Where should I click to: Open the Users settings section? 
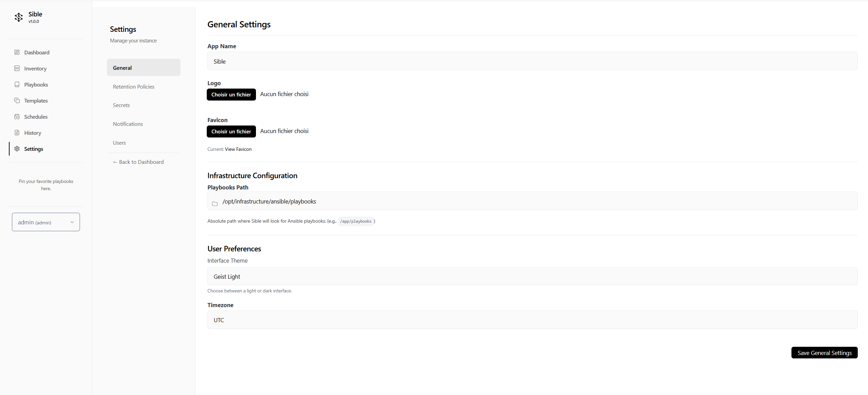pos(119,143)
